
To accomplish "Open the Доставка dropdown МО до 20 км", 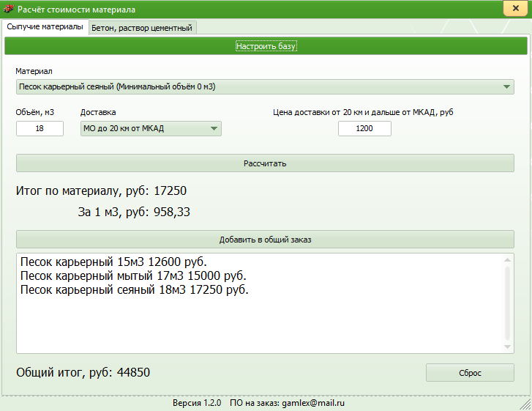I will point(151,129).
